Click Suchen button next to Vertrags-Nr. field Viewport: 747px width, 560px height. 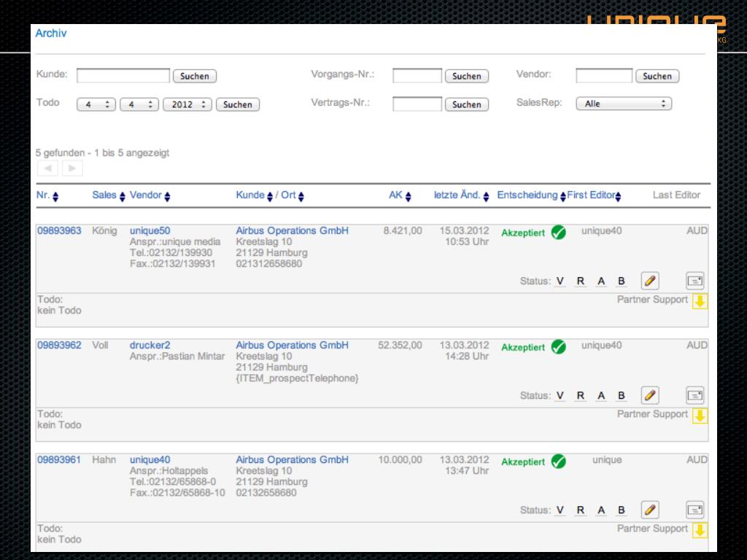click(466, 104)
